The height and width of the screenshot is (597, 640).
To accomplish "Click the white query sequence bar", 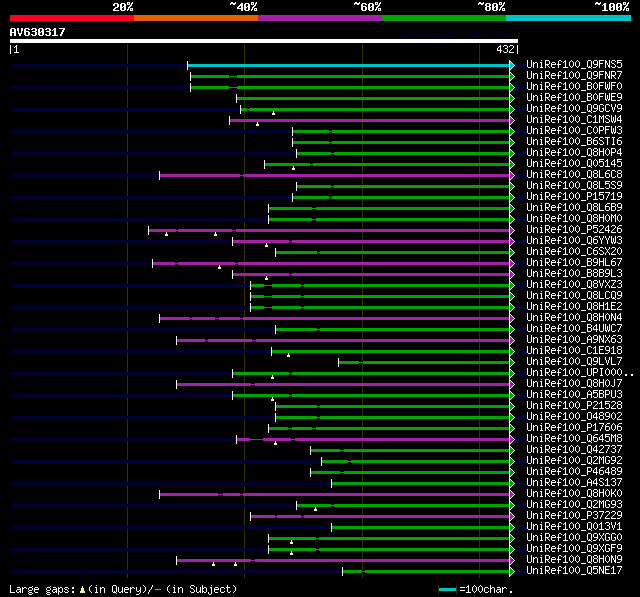I will [x=264, y=41].
